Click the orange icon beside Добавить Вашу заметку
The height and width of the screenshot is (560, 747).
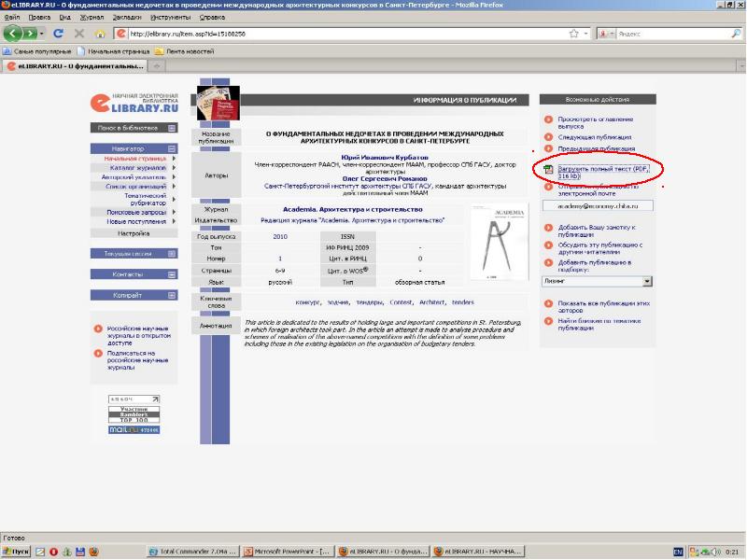tap(548, 228)
